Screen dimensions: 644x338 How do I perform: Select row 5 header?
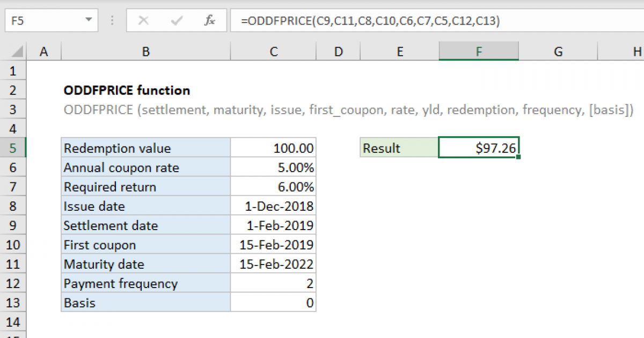[13, 148]
